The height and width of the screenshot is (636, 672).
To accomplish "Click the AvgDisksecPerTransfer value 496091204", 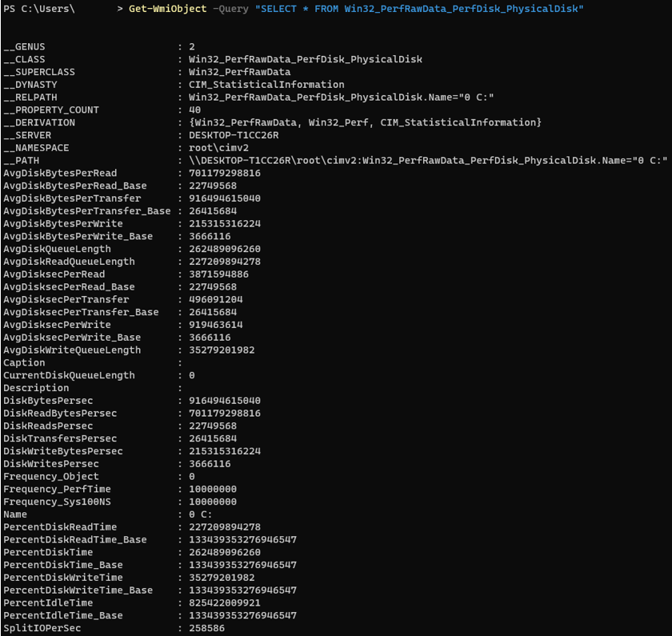I will coord(215,299).
